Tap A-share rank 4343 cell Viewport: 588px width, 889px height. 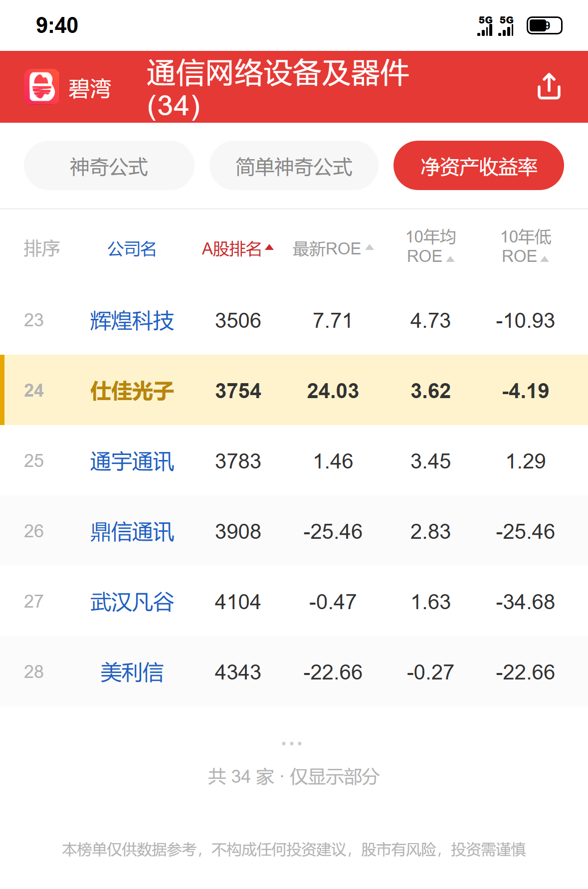click(x=238, y=672)
